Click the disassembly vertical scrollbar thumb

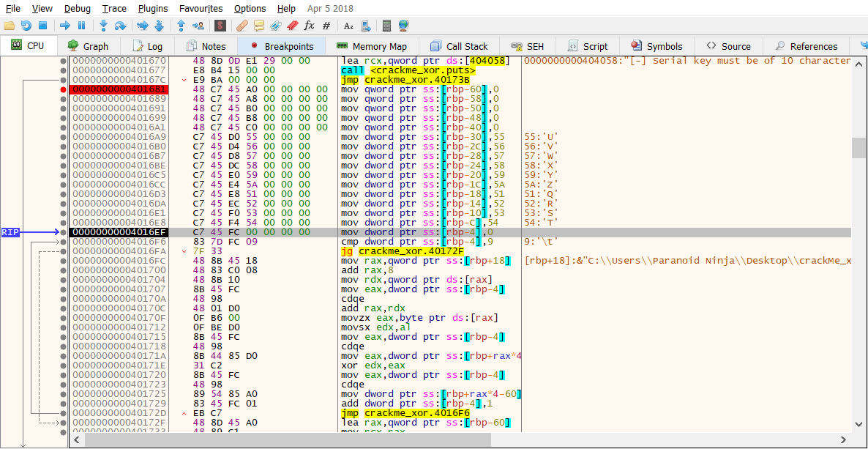[858, 147]
